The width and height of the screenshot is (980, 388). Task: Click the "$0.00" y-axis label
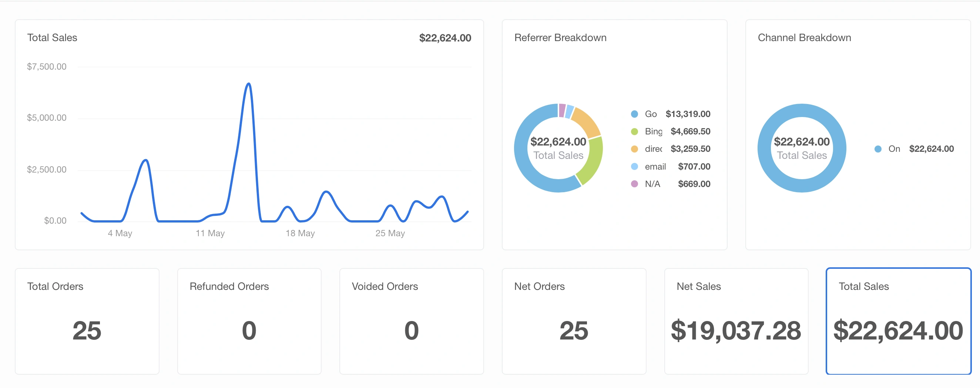55,221
